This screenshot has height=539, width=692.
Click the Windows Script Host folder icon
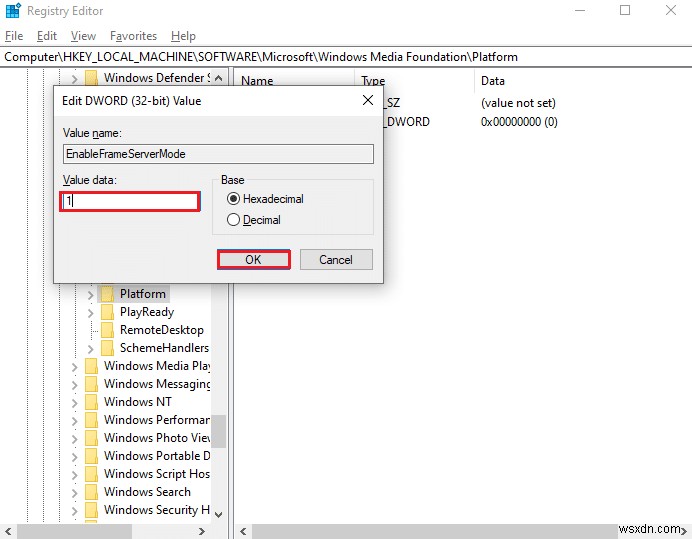coord(91,474)
